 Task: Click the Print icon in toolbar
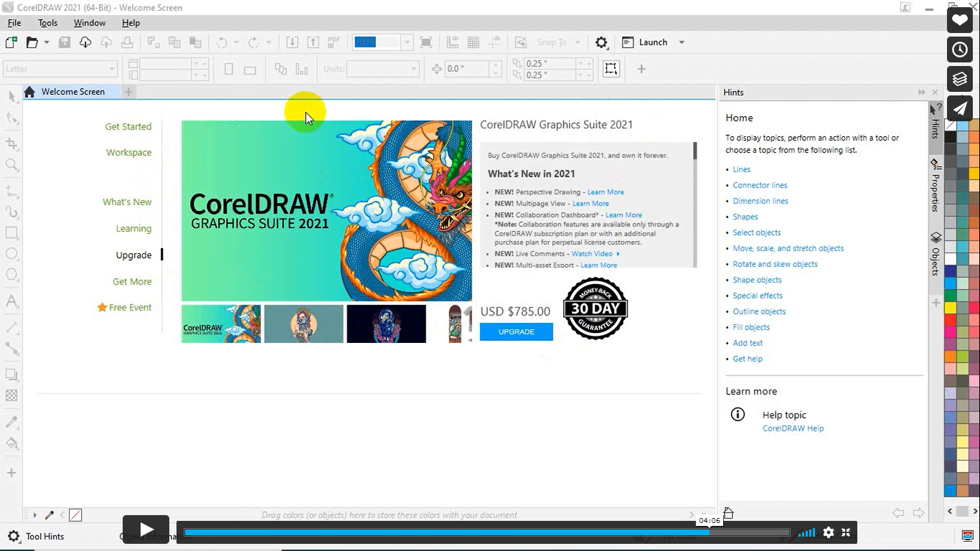(x=127, y=42)
